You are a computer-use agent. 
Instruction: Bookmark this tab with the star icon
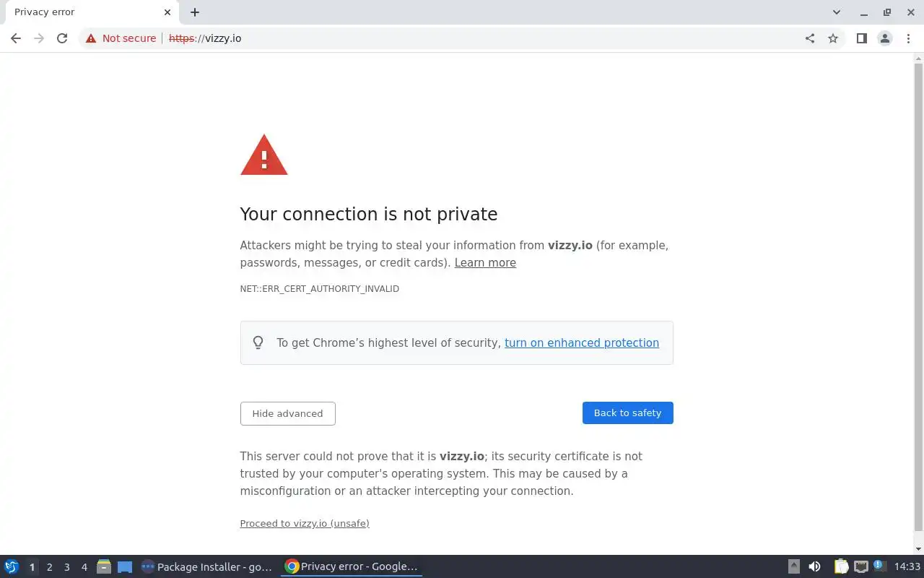coord(833,38)
